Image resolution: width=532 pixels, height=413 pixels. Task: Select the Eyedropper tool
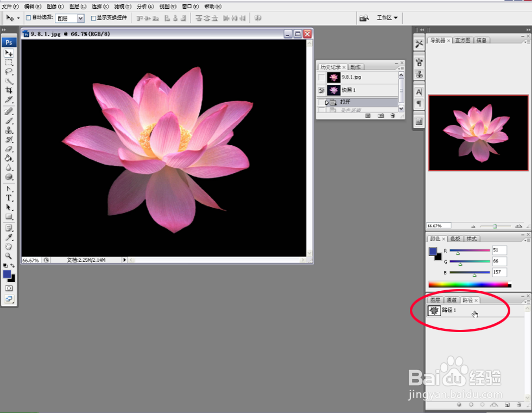coord(9,237)
